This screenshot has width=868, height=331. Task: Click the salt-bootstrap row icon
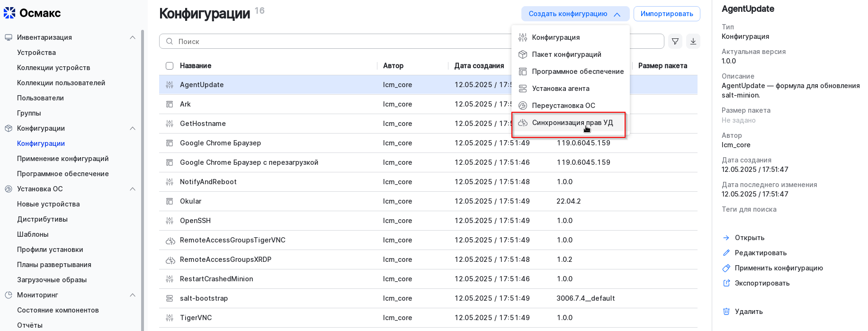(170, 298)
